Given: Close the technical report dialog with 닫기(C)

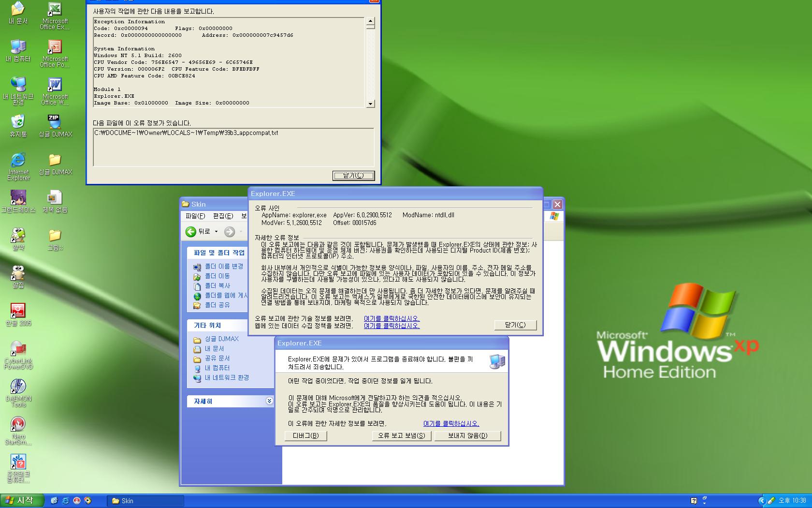Looking at the screenshot, I should [354, 176].
